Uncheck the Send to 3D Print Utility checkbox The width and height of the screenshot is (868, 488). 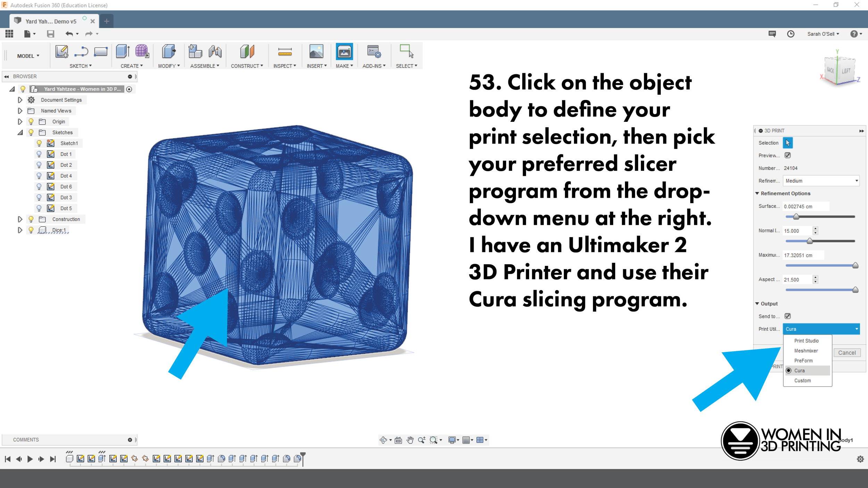(788, 316)
